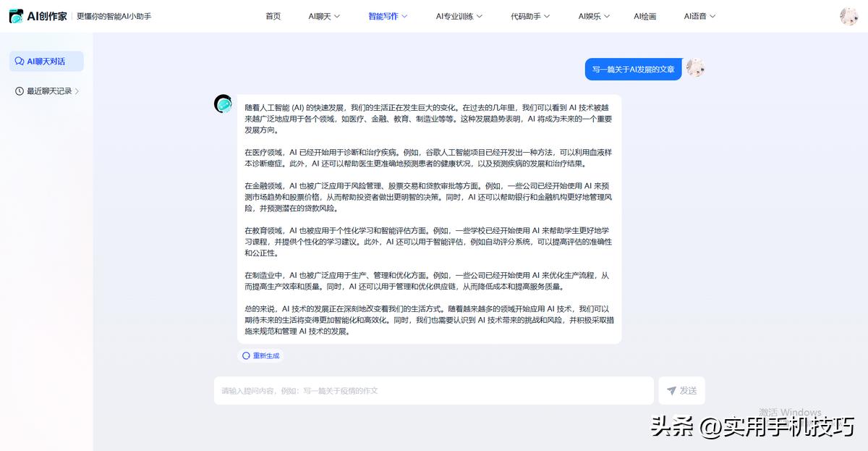Go to the 首页 menu item
This screenshot has height=451, width=868.
[273, 15]
